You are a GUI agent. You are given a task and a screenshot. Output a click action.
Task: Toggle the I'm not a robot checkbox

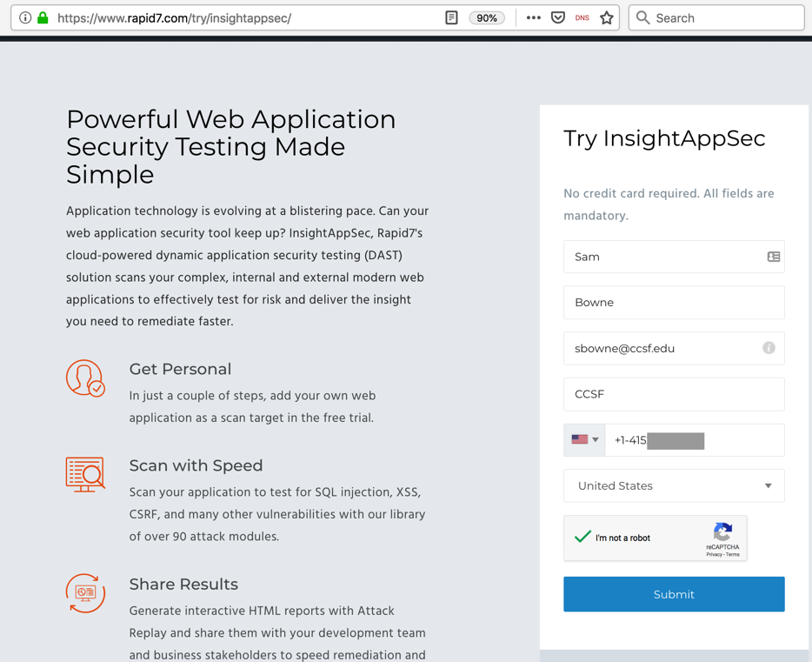582,537
